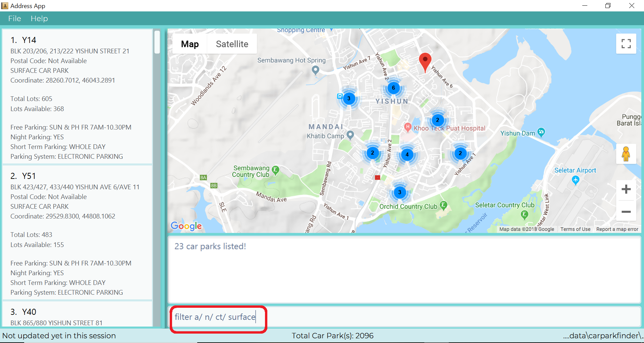Image resolution: width=644 pixels, height=343 pixels.
Task: Open cluster marker 3 left of the Yishun label
Action: tap(349, 98)
